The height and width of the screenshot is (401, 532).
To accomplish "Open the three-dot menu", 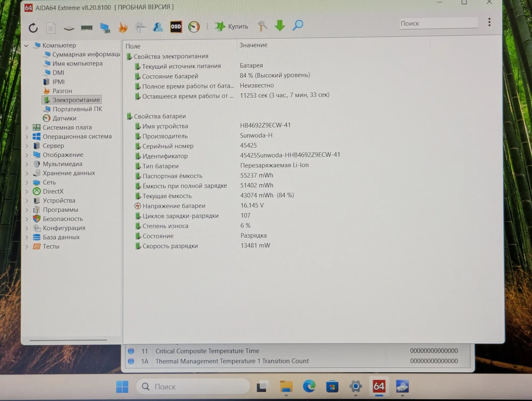I will pos(489,22).
